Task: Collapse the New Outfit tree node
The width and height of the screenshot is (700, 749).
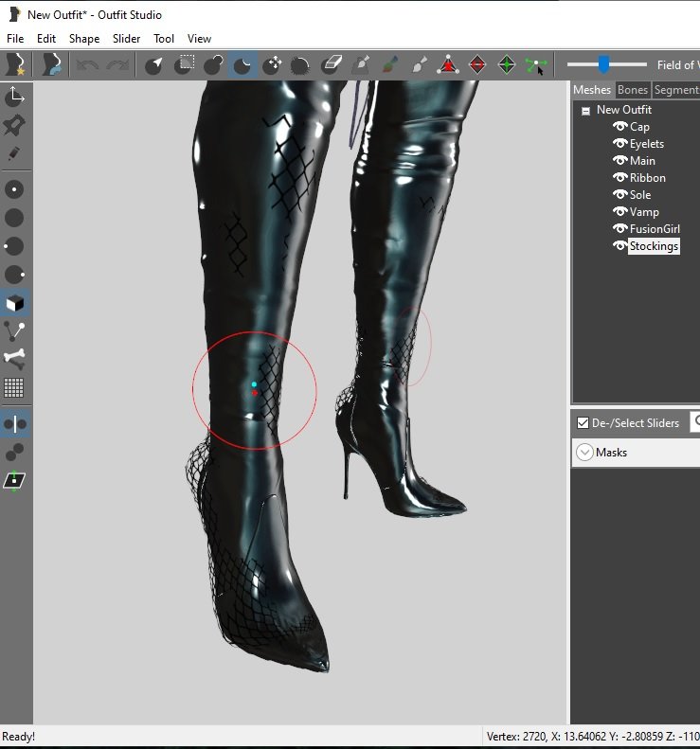Action: click(x=586, y=111)
